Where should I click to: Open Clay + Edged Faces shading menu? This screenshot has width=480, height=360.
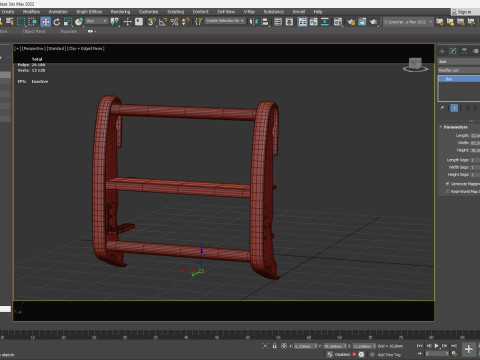tap(86, 49)
